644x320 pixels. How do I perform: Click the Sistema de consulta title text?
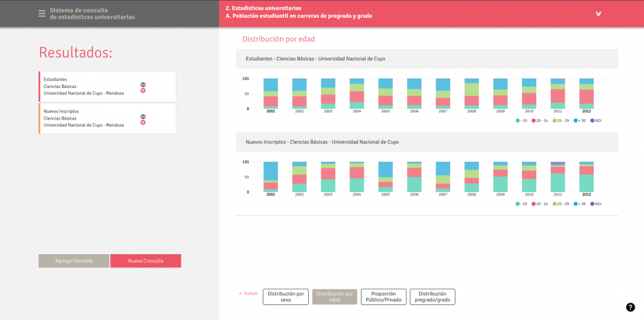(92, 14)
